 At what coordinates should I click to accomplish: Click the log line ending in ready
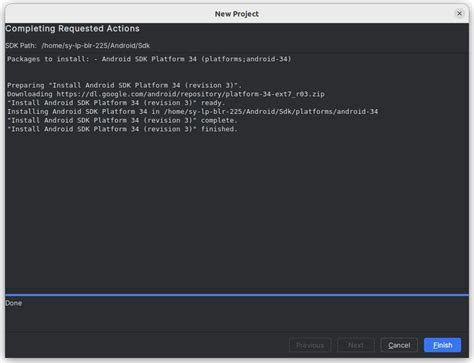116,103
